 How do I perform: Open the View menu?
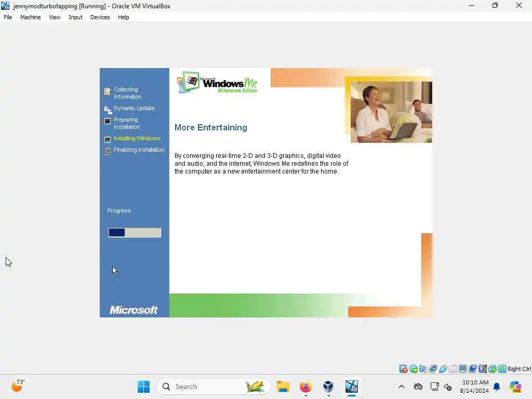55,17
